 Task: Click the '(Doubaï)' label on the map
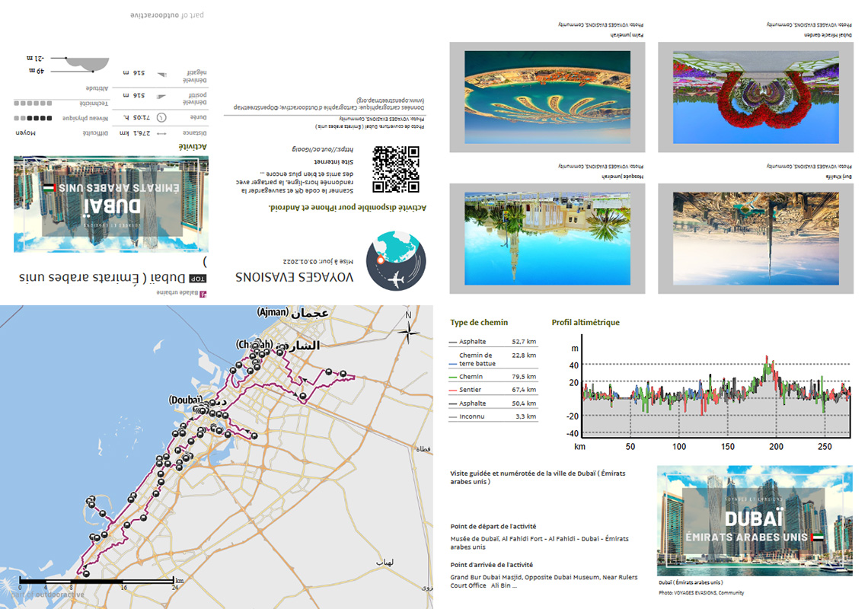coord(186,400)
